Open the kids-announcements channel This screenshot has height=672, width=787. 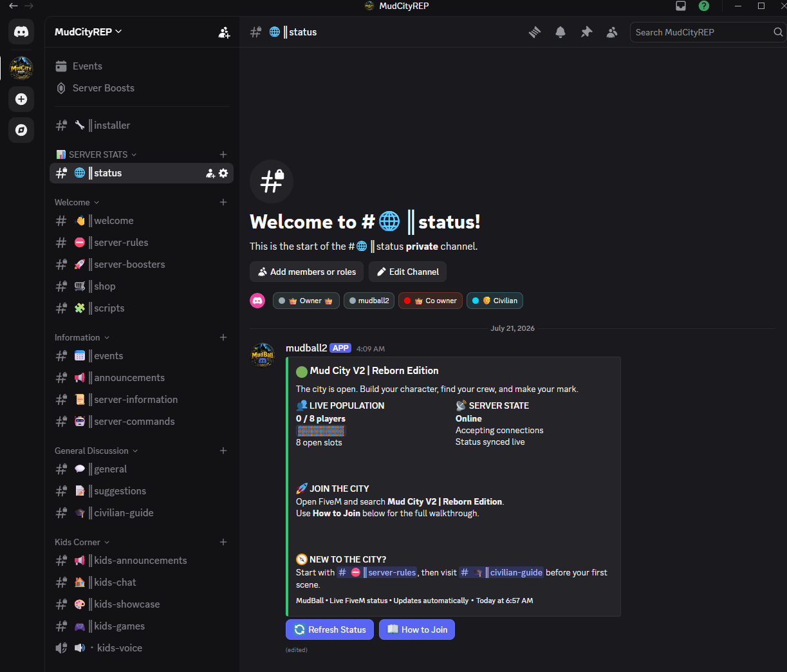point(142,561)
